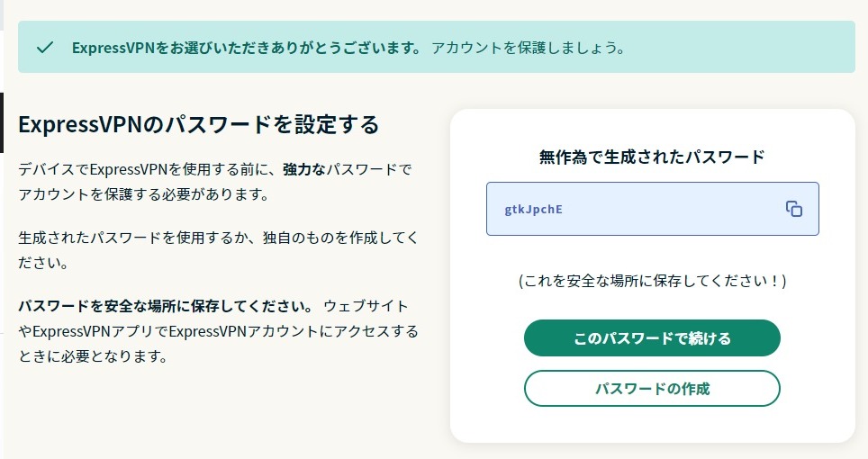Click the text アカウントを保護する必要があります

click(143, 194)
